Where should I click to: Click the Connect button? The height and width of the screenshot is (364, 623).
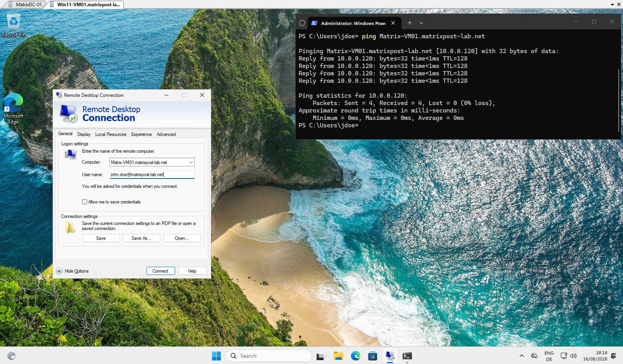[161, 271]
